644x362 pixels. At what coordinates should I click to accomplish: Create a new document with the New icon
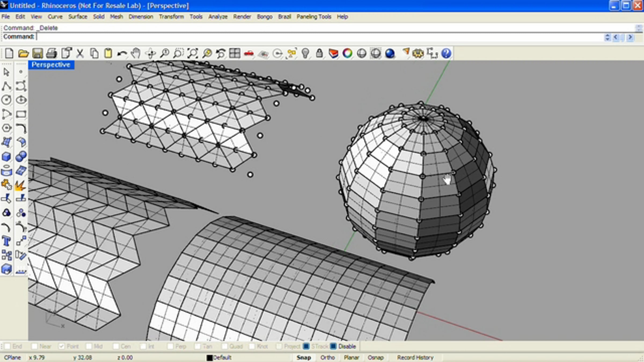point(9,53)
